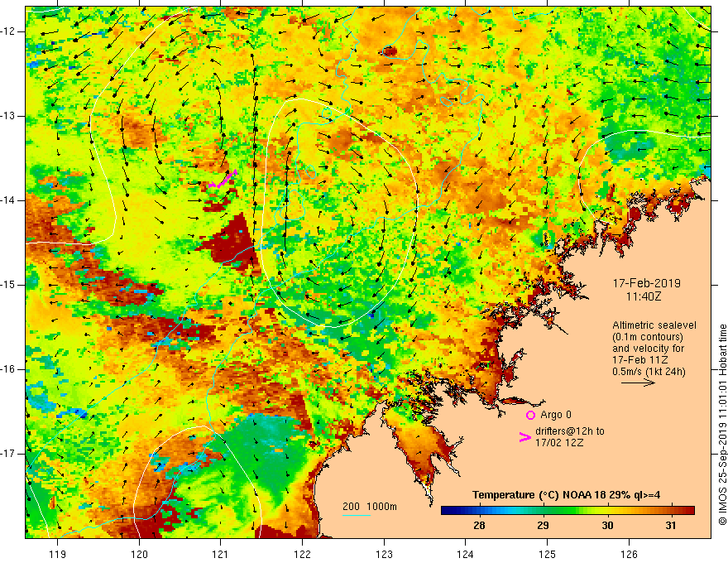Click the magenta Argo circle legend symbol

coord(530,415)
